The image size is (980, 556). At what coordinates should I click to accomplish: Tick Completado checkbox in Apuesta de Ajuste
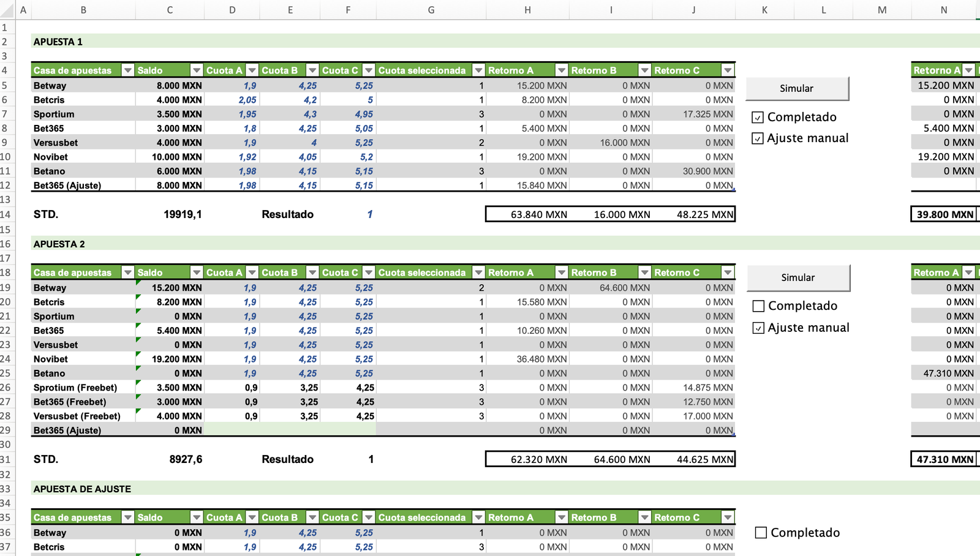(x=761, y=533)
